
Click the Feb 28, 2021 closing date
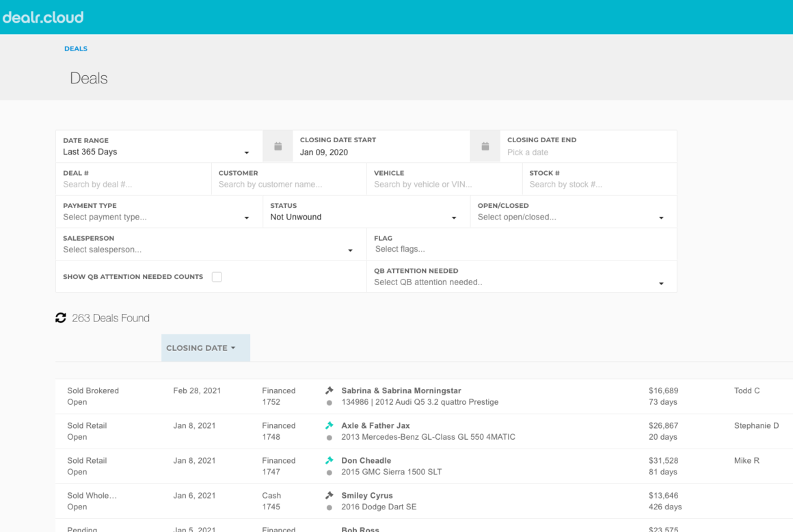pyautogui.click(x=197, y=390)
